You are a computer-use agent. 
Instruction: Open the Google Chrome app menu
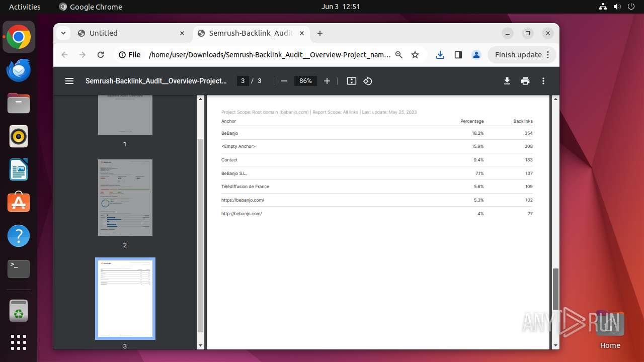pos(91,7)
